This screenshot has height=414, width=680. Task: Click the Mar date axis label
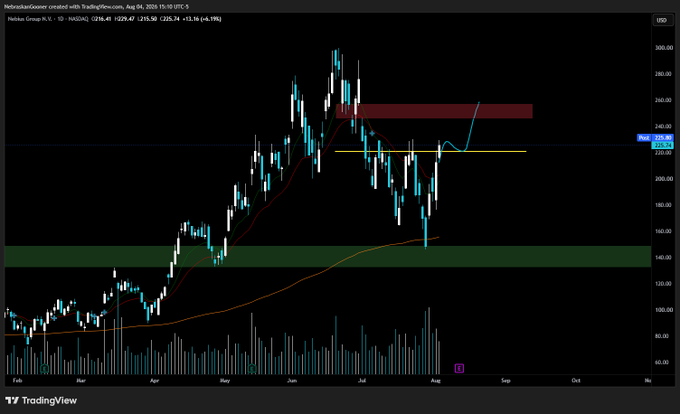tap(81, 381)
